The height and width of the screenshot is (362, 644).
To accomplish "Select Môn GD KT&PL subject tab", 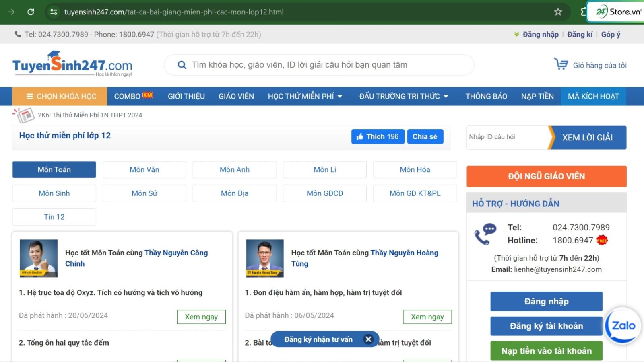I will (x=415, y=193).
